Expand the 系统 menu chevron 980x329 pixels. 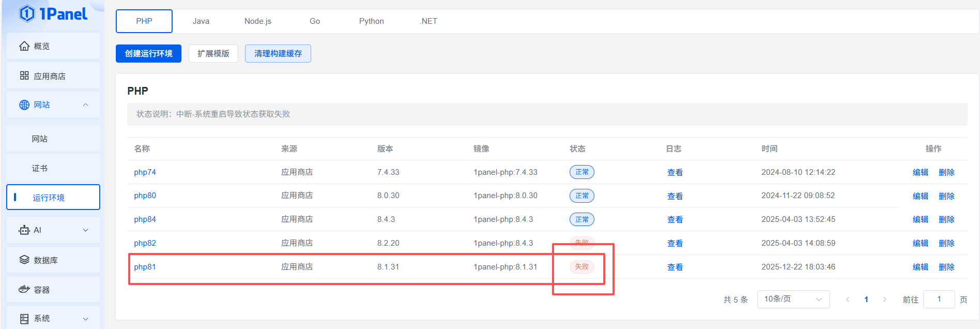(86, 319)
